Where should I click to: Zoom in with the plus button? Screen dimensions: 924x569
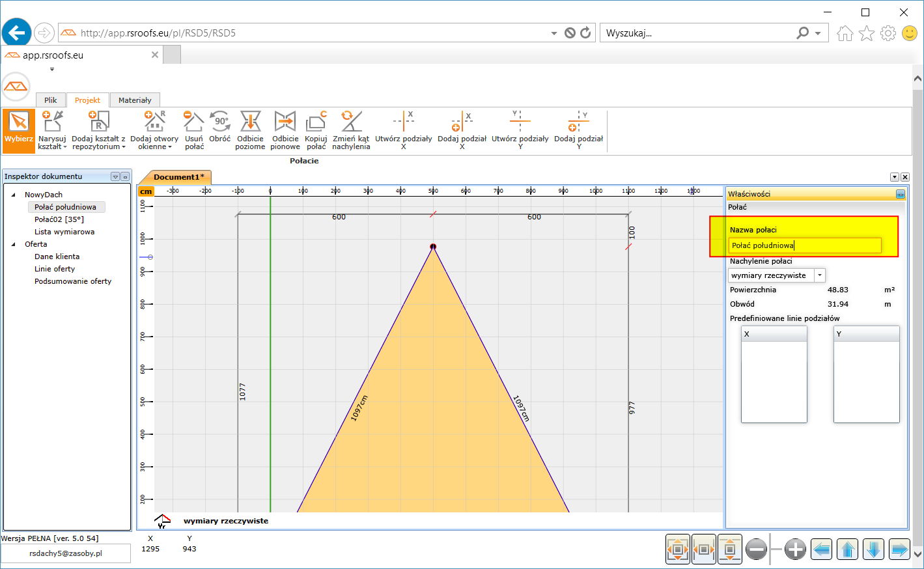pos(795,549)
